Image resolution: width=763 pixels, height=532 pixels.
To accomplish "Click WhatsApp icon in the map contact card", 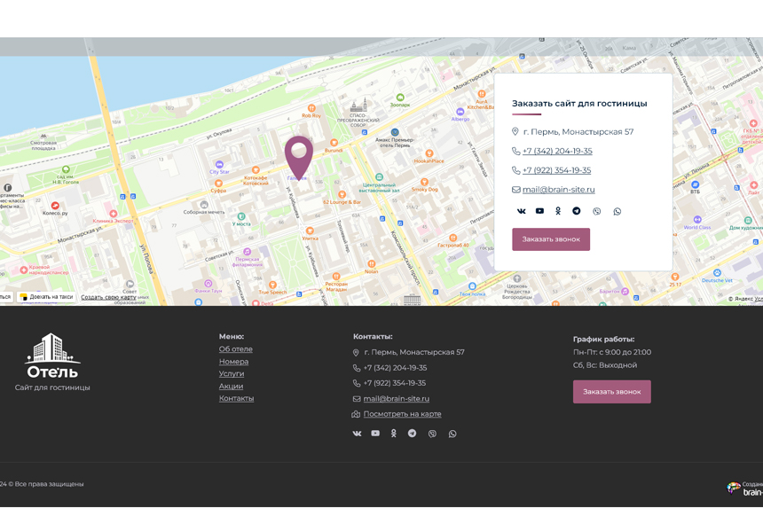I will coord(617,211).
